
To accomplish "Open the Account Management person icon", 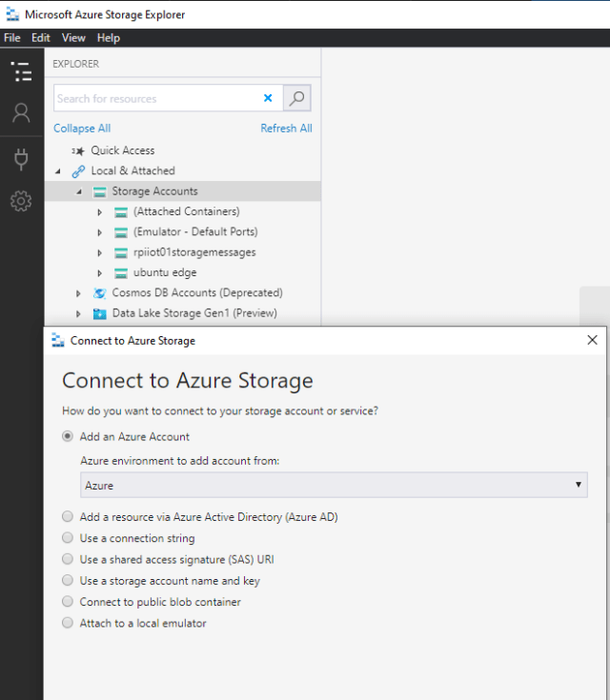I will pyautogui.click(x=21, y=113).
